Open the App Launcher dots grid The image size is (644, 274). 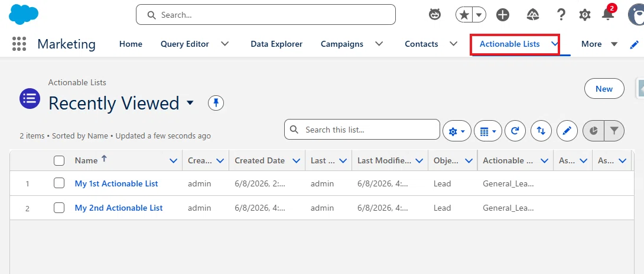(19, 44)
